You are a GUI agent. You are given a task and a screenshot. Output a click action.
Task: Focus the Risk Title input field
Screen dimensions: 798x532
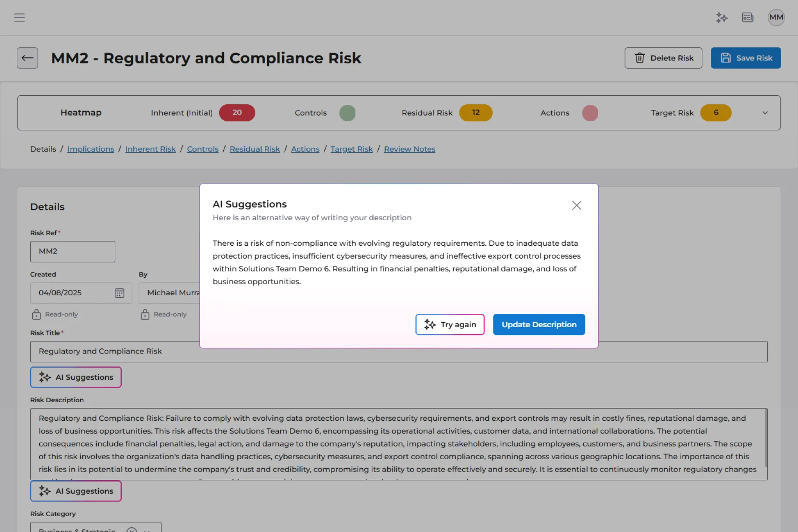tap(399, 352)
